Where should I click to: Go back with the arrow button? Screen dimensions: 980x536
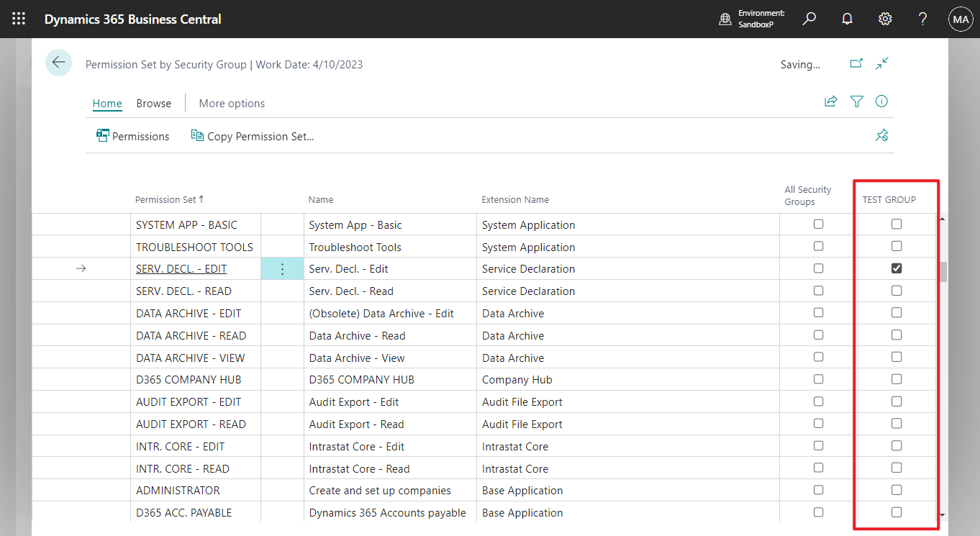click(58, 63)
